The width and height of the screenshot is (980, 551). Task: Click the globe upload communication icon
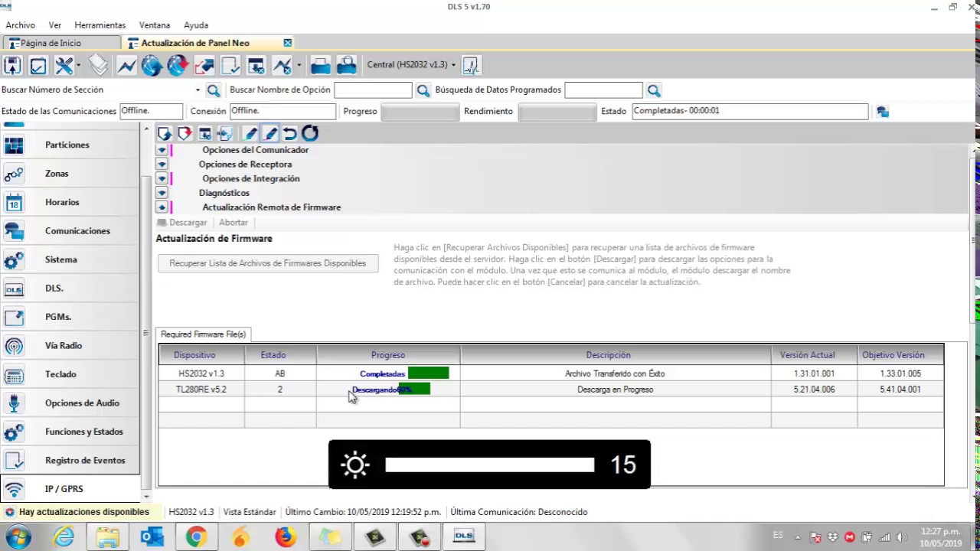(152, 65)
